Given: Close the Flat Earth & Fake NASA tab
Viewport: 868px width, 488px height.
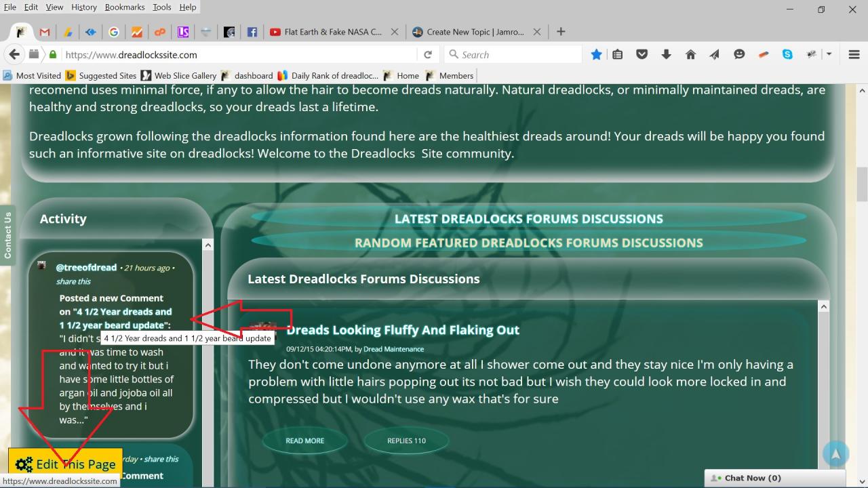Looking at the screenshot, I should (395, 32).
